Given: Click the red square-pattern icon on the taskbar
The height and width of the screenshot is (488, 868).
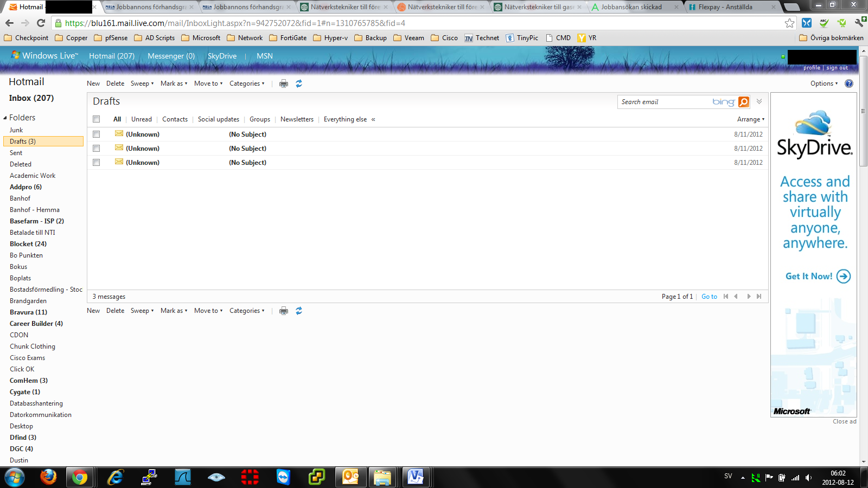Looking at the screenshot, I should [250, 477].
